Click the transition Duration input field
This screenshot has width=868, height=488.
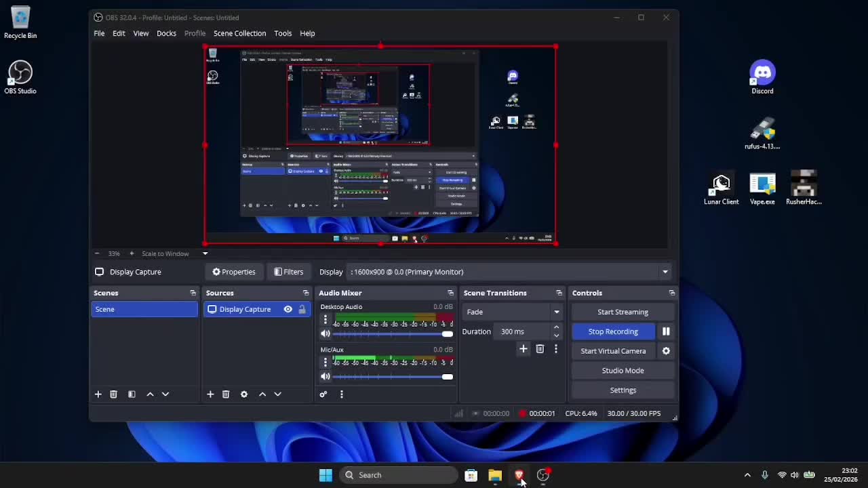pyautogui.click(x=524, y=331)
